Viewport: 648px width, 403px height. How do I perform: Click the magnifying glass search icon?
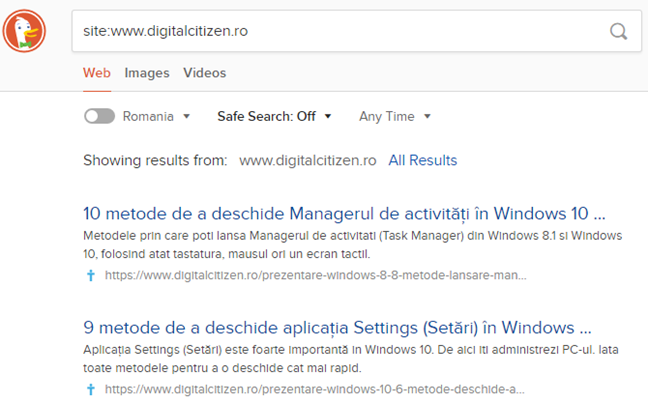click(618, 31)
